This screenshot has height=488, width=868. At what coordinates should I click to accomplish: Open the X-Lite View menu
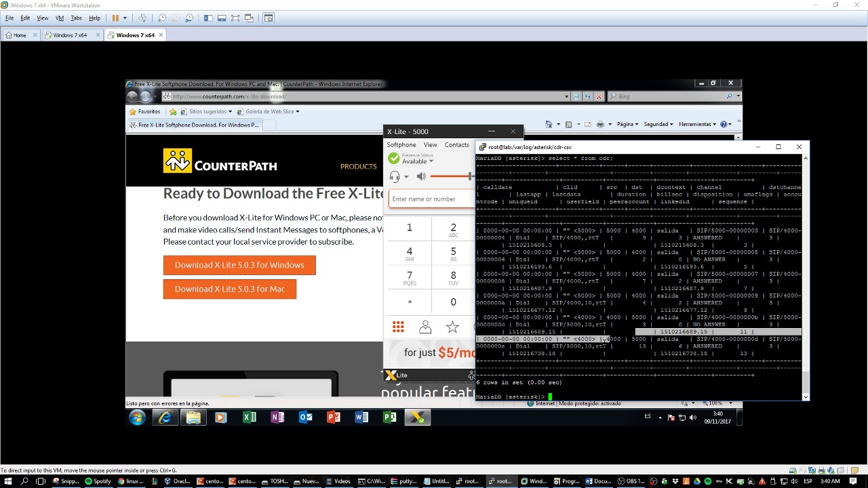(431, 145)
